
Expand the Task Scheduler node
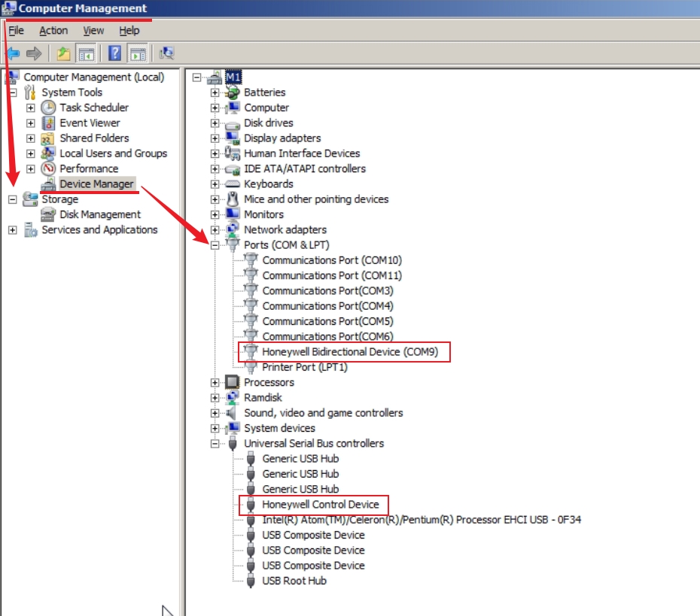30,108
